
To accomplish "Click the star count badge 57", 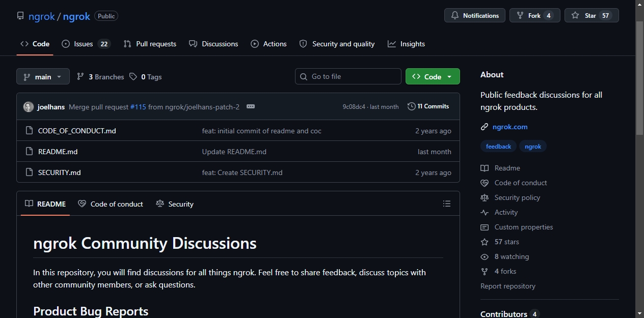I will (x=605, y=15).
